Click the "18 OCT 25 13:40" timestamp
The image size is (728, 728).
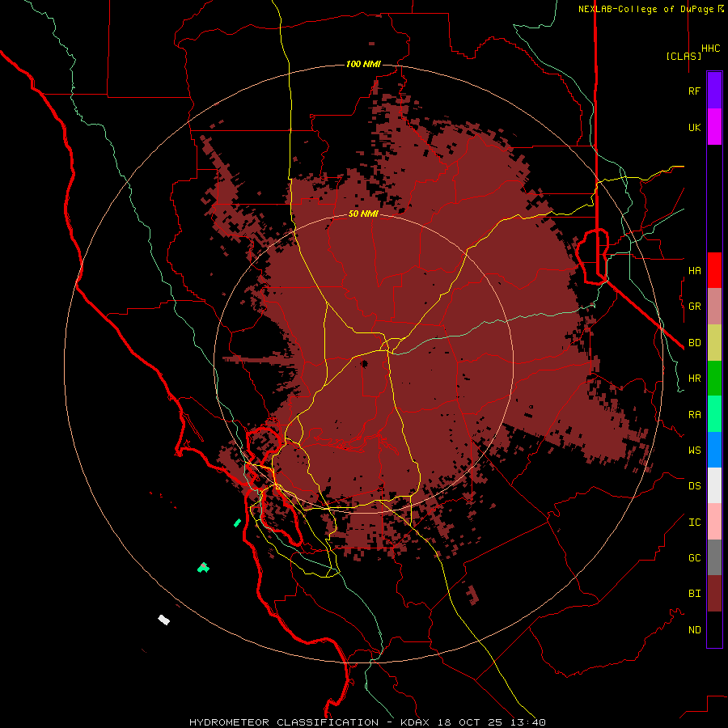(491, 722)
